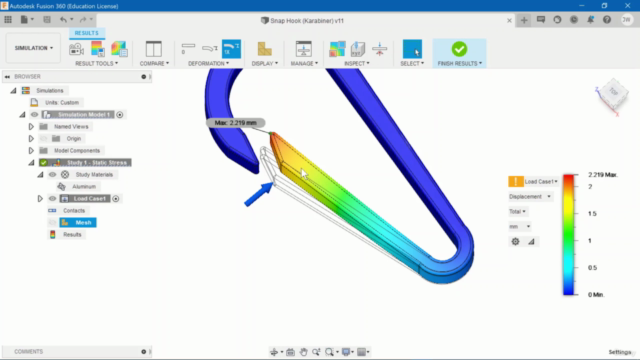Open the RESULT TOOLS menu

(x=97, y=63)
